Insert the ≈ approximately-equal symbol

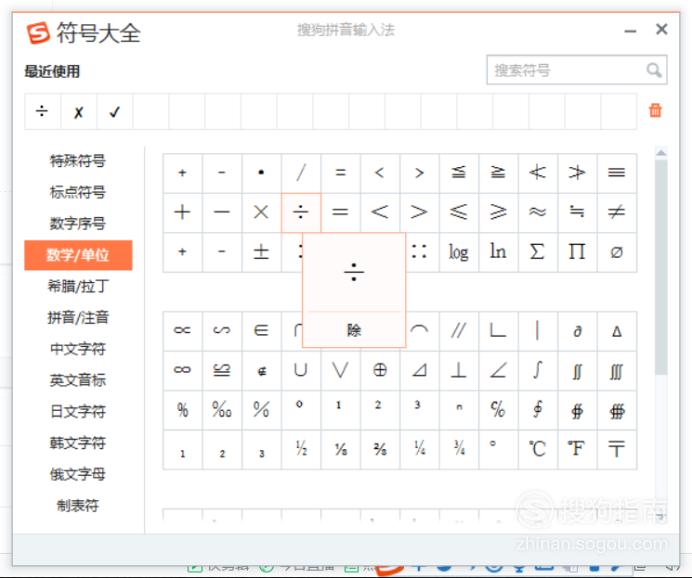[x=538, y=212]
